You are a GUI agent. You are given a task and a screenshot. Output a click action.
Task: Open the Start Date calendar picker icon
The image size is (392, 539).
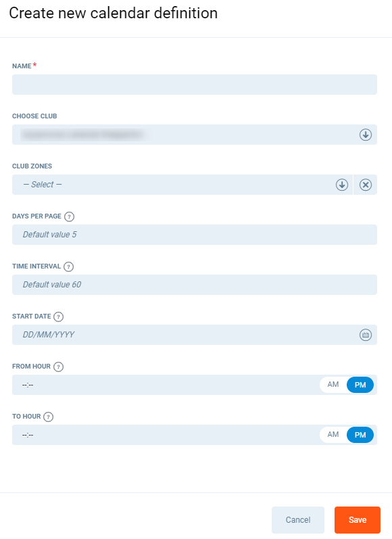(365, 335)
